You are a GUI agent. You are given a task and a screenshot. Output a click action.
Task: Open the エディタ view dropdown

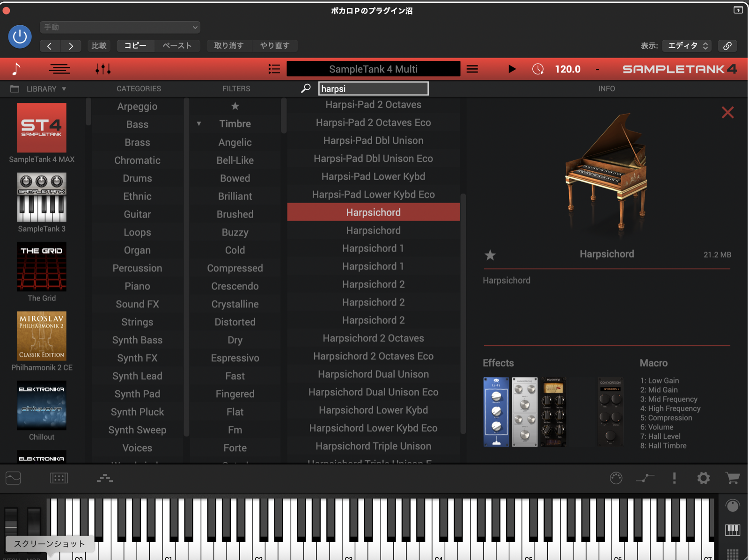[x=687, y=46]
